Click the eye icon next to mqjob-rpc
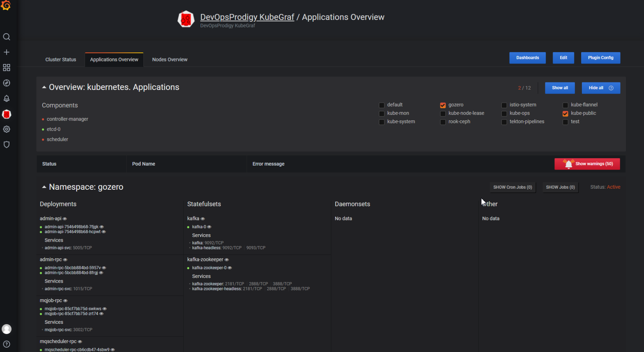This screenshot has width=644, height=352. [x=65, y=301]
